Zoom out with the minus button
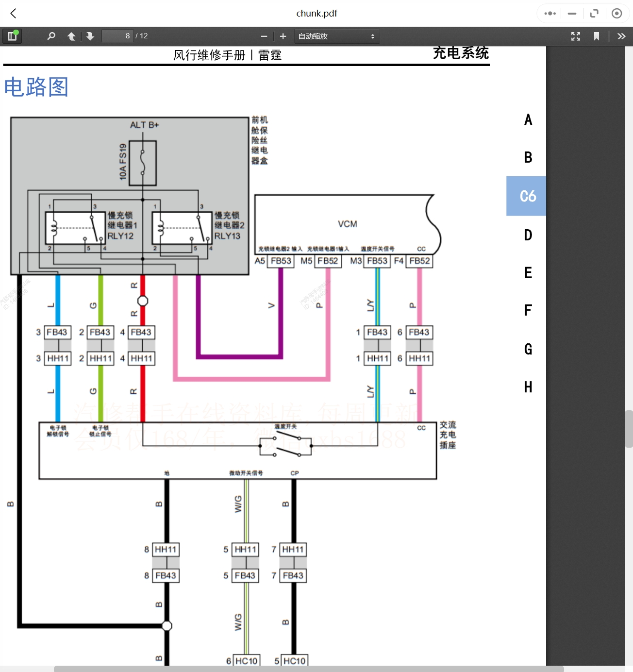Viewport: 633px width, 672px height. [264, 35]
